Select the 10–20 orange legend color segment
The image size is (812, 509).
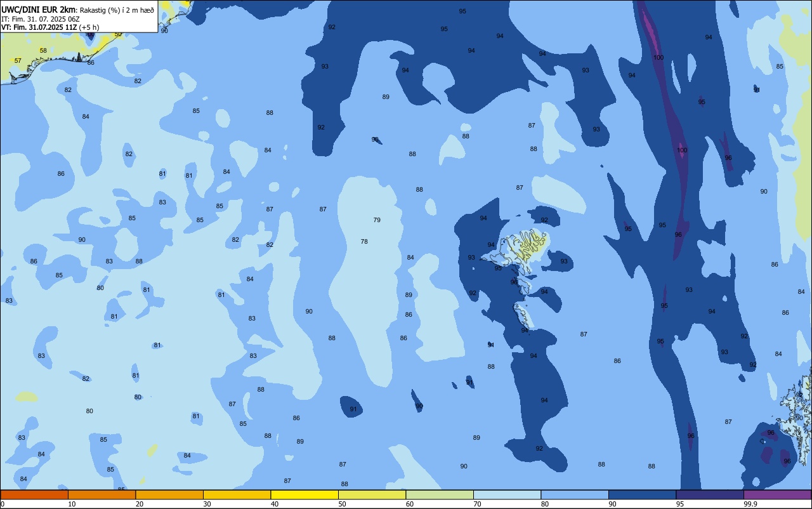point(101,494)
